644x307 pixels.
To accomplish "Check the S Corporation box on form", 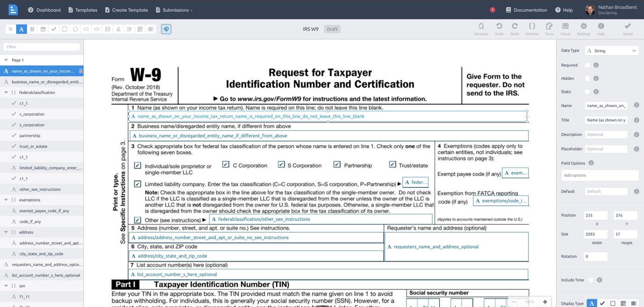I will click(x=281, y=164).
